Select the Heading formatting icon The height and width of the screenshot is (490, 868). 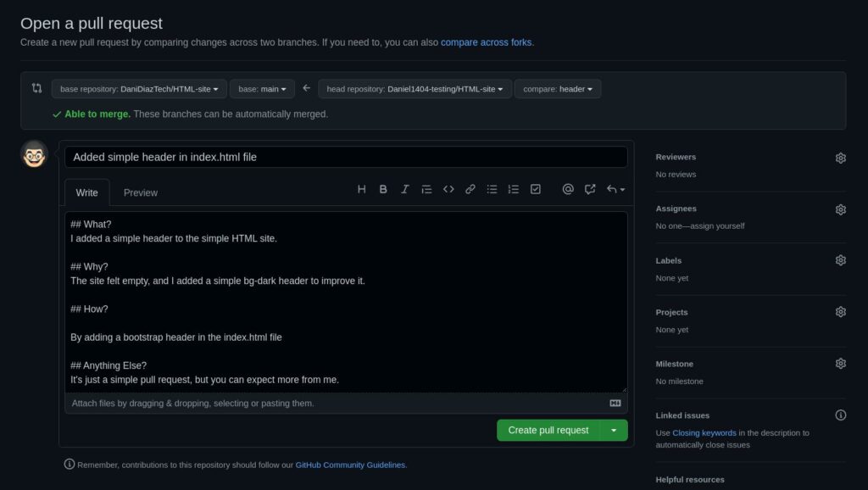coord(361,189)
